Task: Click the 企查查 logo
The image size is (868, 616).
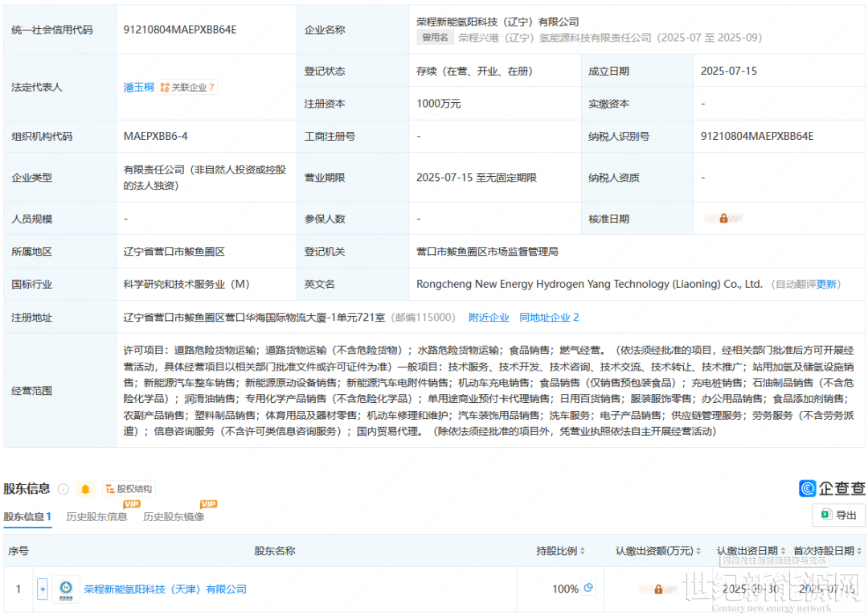Action: tap(832, 488)
